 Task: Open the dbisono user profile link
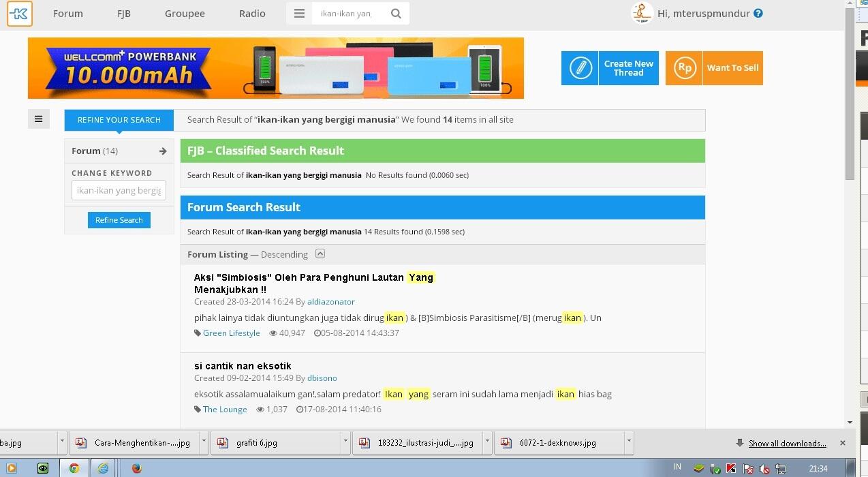point(322,378)
